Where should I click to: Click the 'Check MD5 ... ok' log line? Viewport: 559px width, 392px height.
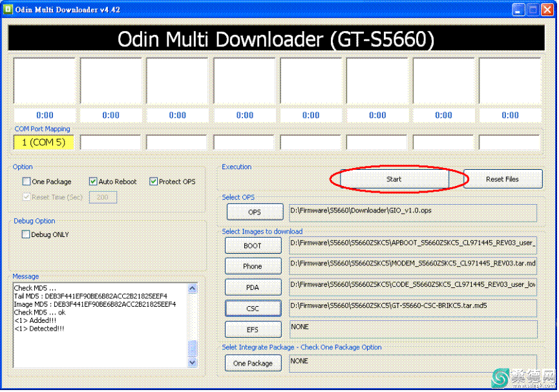coord(39,313)
